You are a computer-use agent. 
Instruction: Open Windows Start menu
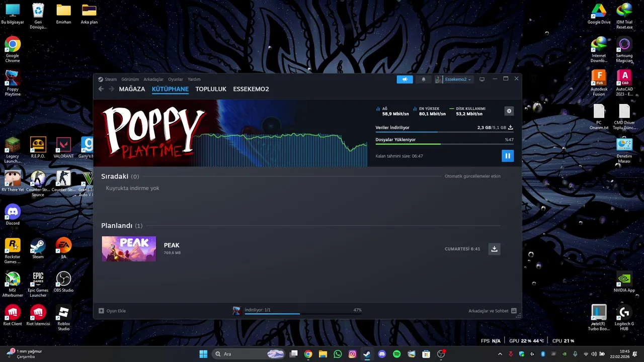pos(203,354)
